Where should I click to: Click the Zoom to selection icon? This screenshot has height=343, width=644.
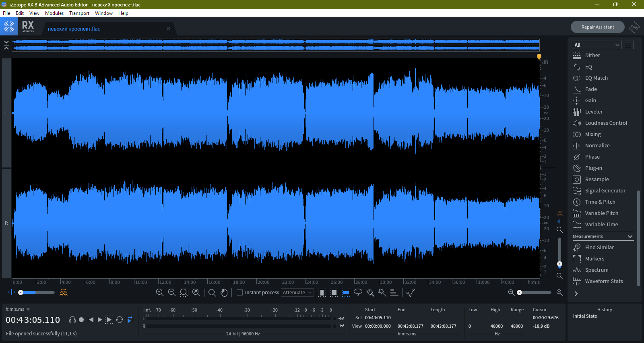tap(184, 293)
